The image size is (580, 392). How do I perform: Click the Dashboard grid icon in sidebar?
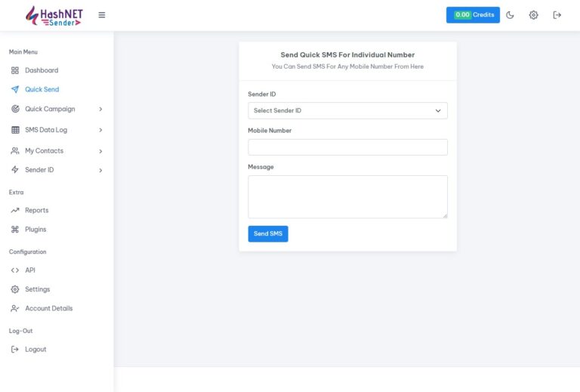(x=15, y=70)
